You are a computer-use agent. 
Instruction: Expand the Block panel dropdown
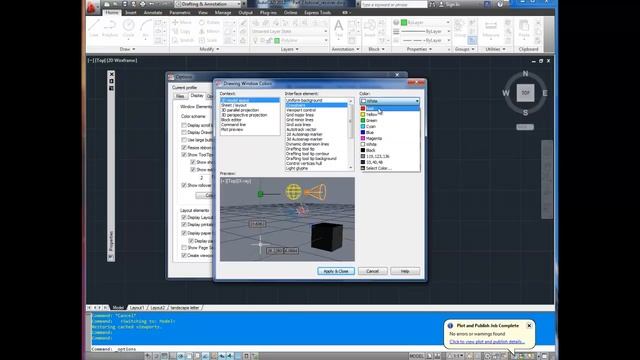[376, 49]
